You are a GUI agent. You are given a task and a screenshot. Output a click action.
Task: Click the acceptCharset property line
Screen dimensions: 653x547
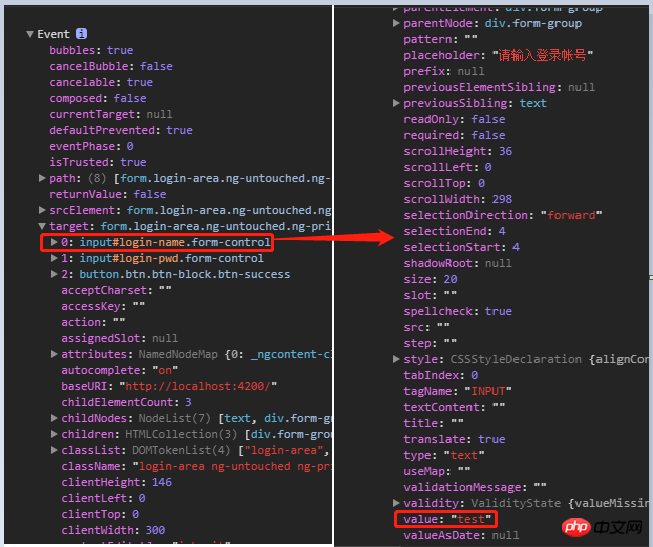tap(116, 290)
